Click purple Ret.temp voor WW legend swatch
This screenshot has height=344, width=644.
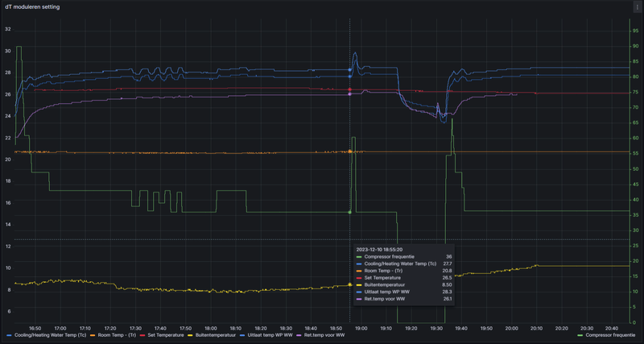[x=299, y=334]
